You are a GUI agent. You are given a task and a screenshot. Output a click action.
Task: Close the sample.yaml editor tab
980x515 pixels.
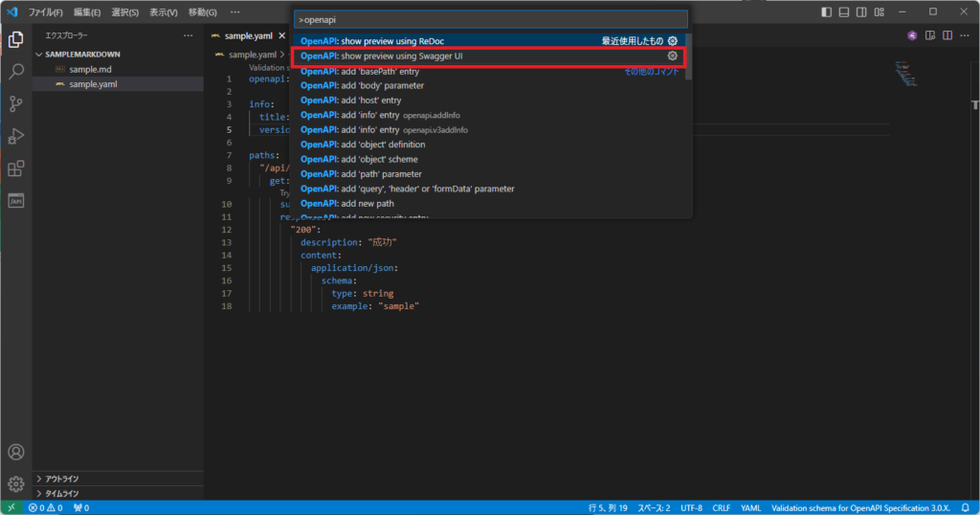tap(282, 35)
